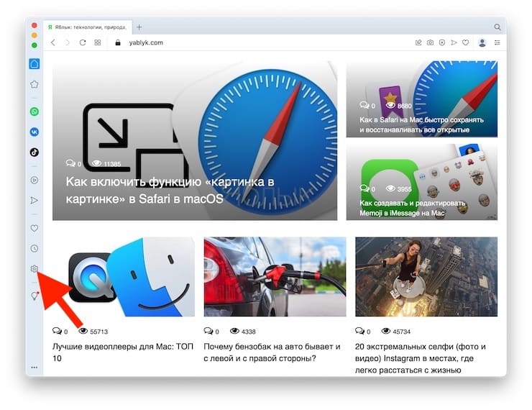532x410 pixels.
Task: Take snapshot with camera icon
Action: pos(430,42)
